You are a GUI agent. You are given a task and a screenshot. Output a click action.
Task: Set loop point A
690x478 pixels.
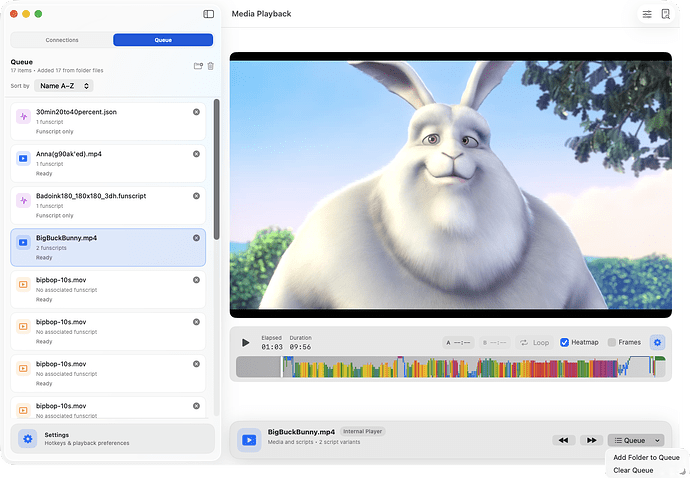[x=458, y=342]
